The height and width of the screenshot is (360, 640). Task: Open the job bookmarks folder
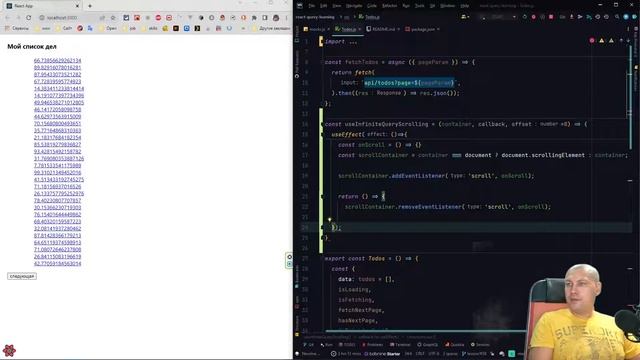click(x=129, y=28)
